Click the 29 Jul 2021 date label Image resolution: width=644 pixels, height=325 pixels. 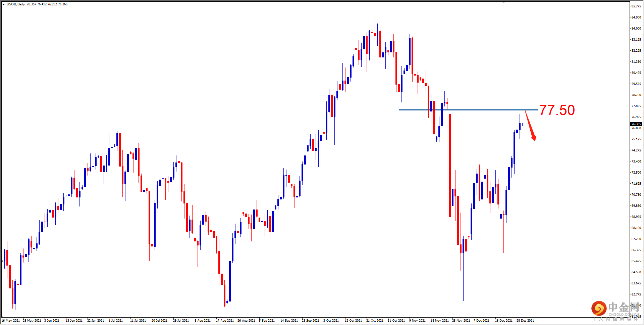coord(181,321)
